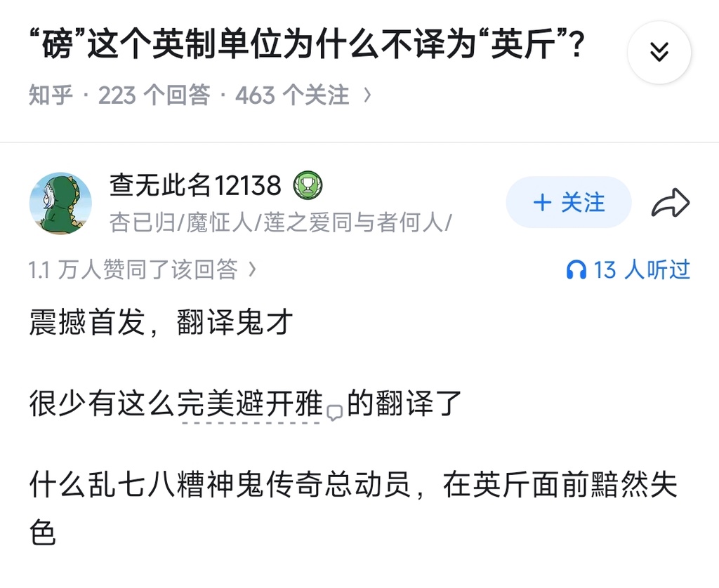The width and height of the screenshot is (719, 588).
Task: Tap the 13 人听过 listen count
Action: point(641,269)
